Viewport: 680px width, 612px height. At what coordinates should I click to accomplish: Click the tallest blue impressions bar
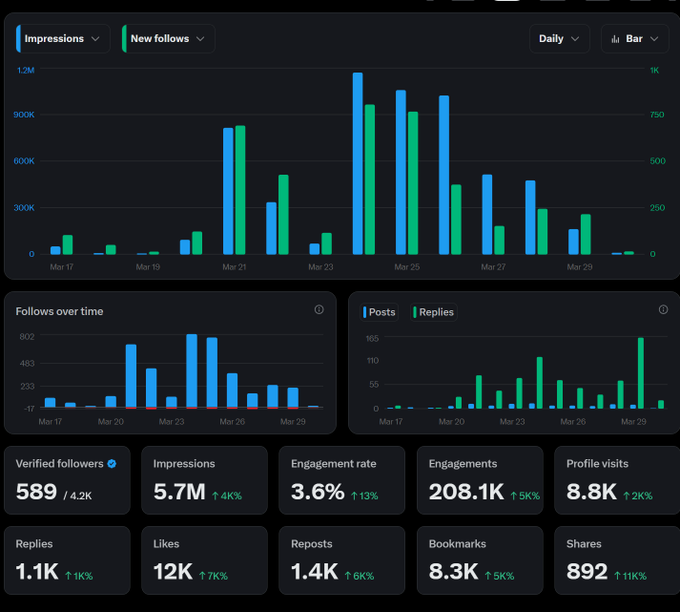[x=358, y=164]
